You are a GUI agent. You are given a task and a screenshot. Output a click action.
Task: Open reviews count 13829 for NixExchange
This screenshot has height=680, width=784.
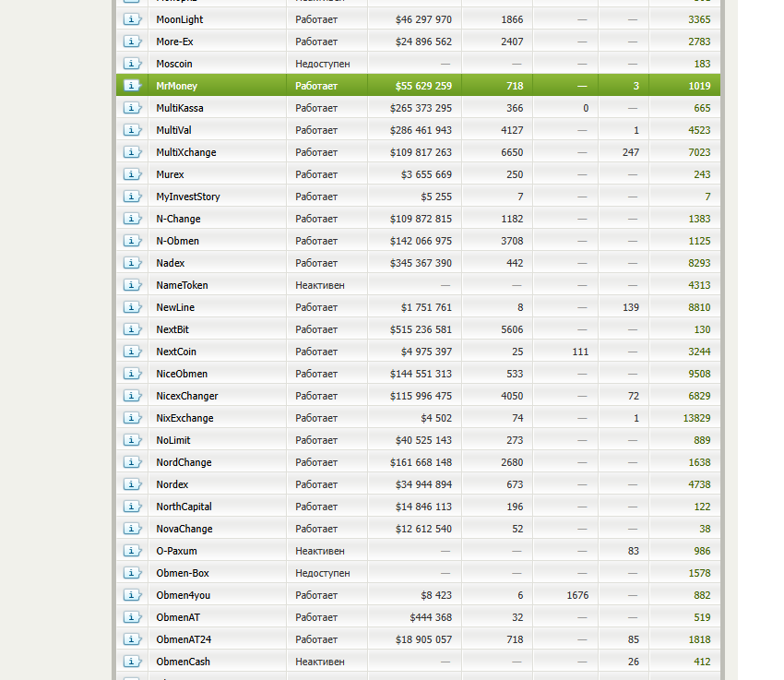coord(695,418)
